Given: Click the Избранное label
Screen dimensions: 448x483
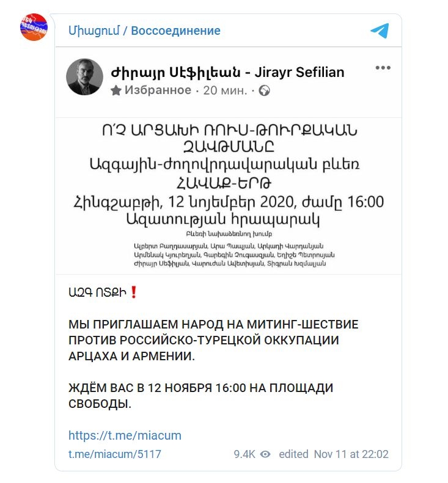Looking at the screenshot, I should 158,90.
